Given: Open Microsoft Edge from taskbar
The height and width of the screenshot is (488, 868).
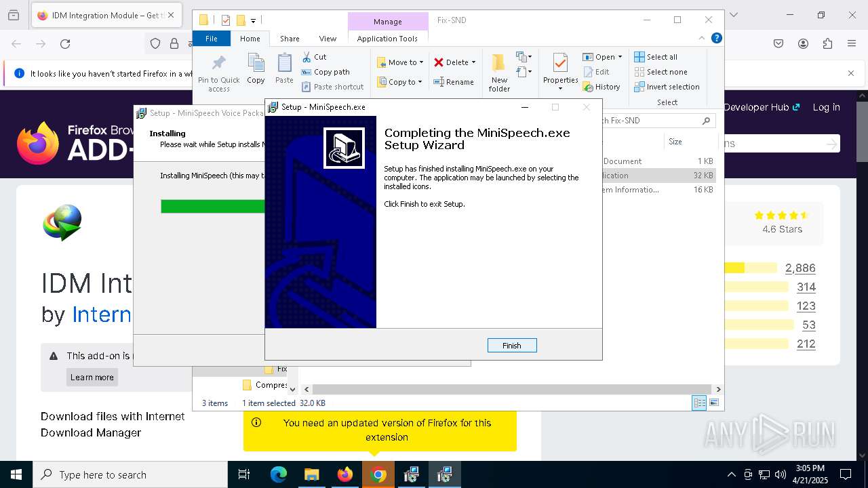Looking at the screenshot, I should click(x=279, y=474).
